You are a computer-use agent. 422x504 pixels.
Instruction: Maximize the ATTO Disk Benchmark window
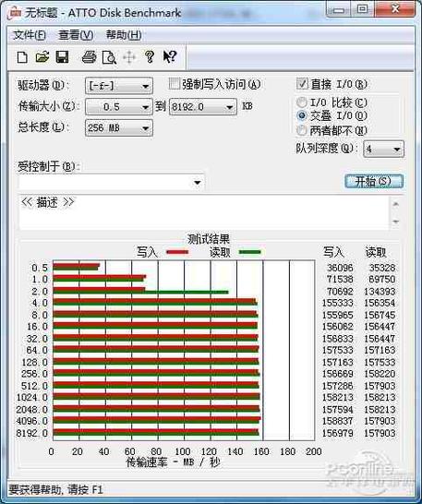[363, 9]
